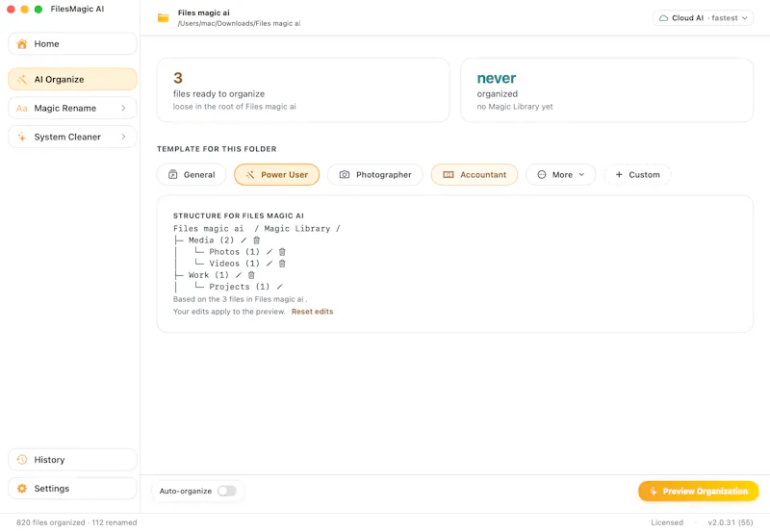Click the Home house icon
This screenshot has width=770, height=532.
21,43
